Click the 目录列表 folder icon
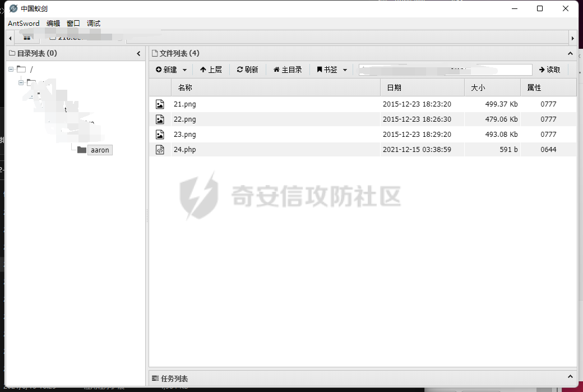The height and width of the screenshot is (392, 583). point(12,53)
